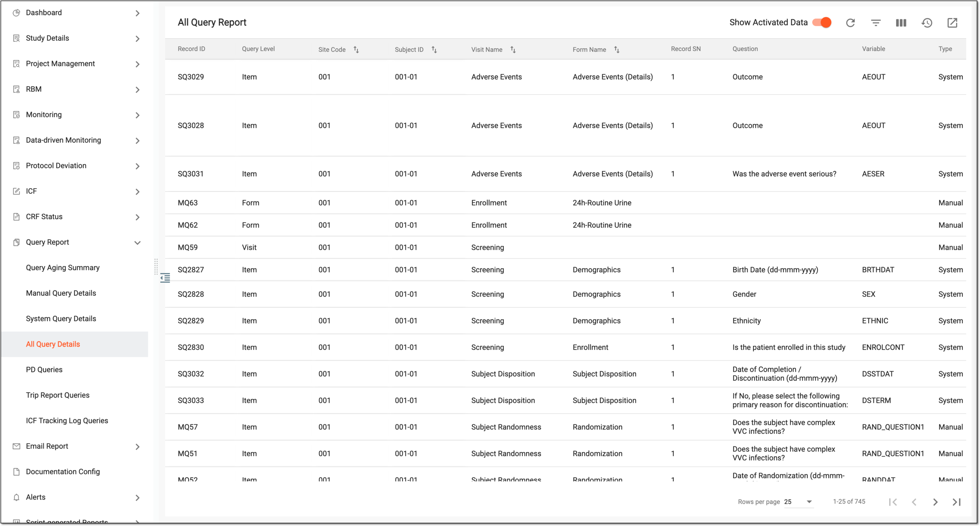Open the column chooser icon
980x526 pixels.
(901, 23)
